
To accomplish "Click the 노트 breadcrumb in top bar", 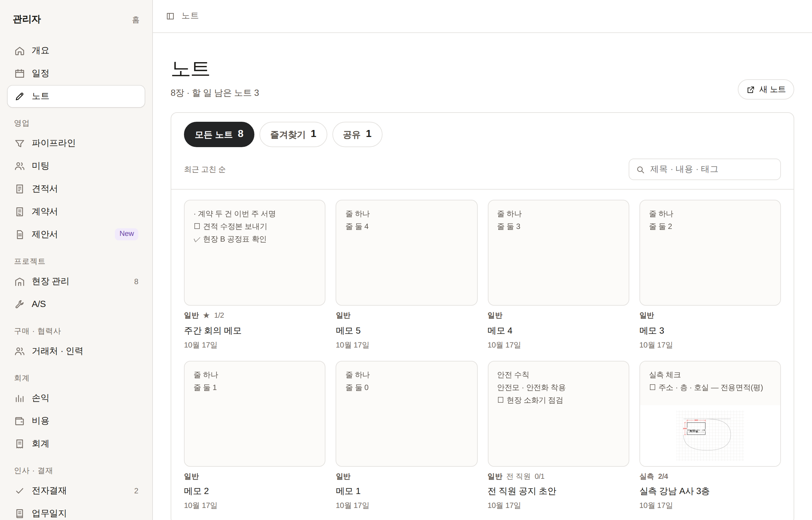I will click(190, 16).
